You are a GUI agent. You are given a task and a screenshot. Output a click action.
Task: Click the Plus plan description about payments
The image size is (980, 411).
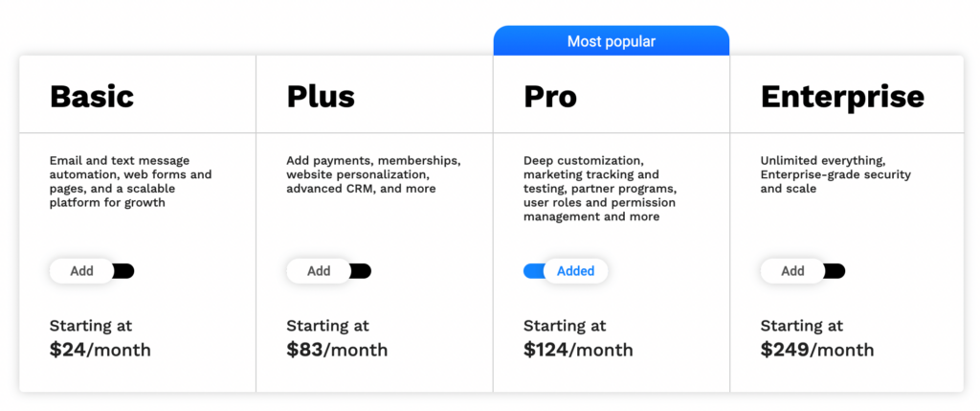(x=374, y=174)
